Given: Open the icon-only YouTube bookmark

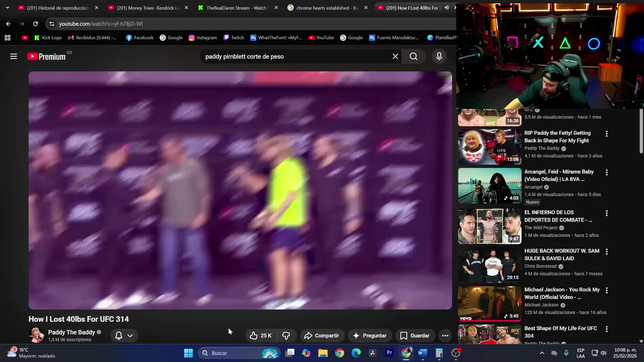Looking at the screenshot, I should 25,38.
